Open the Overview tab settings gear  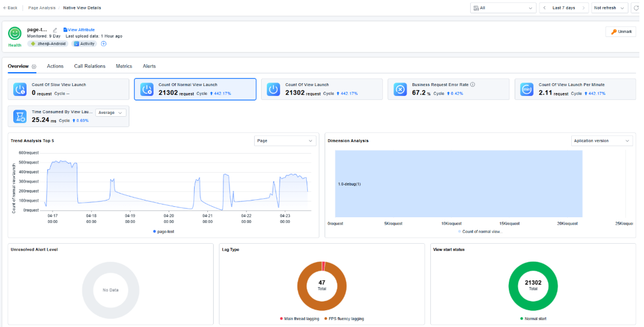[34, 66]
